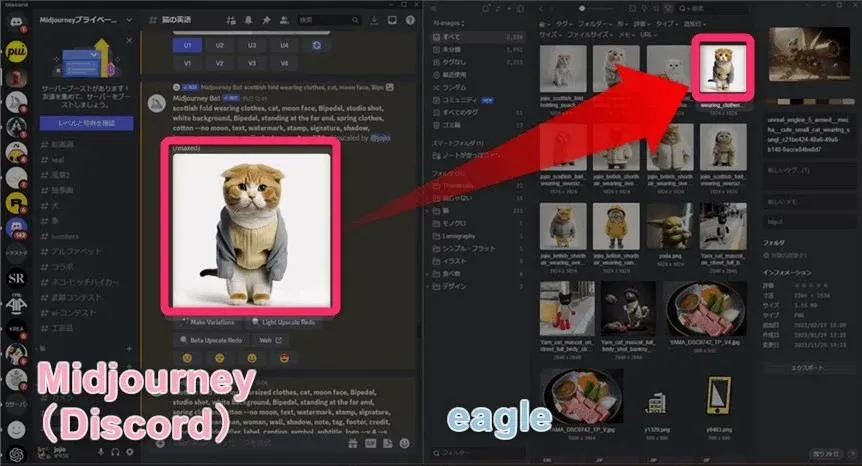Toggle Discord notification bell for channel
The image size is (862, 466).
click(248, 20)
